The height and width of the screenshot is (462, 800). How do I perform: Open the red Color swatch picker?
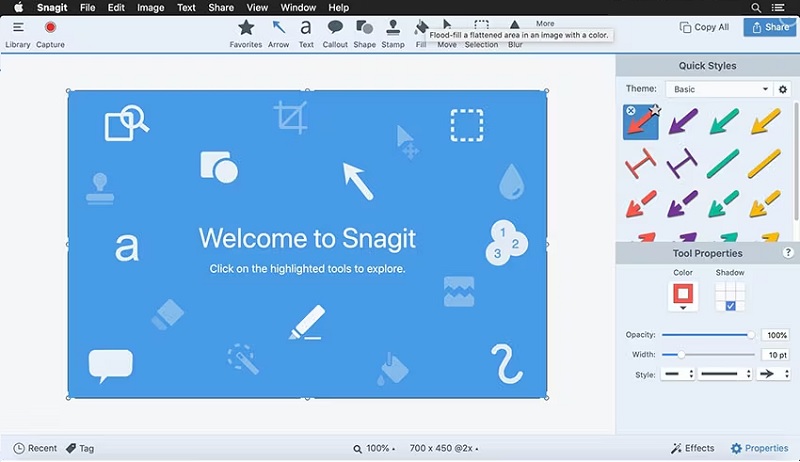[x=683, y=296]
